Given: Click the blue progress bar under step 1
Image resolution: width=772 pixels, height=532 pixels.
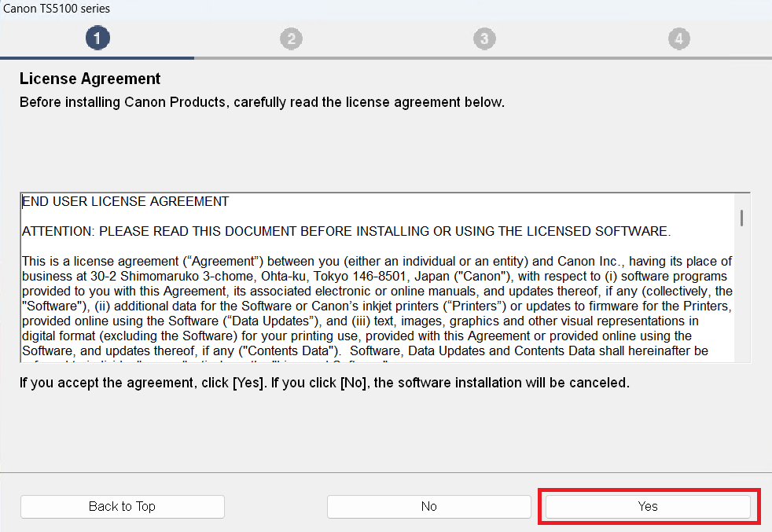Looking at the screenshot, I should 97,57.
